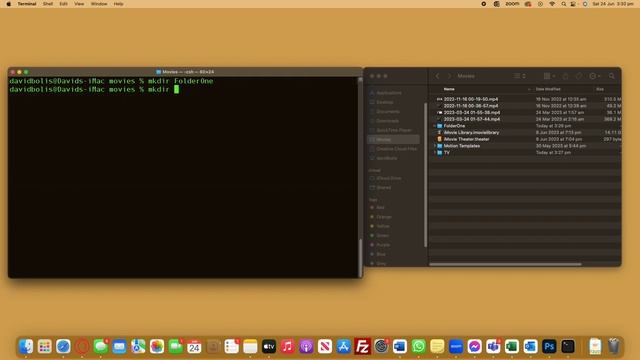Click the Terminal window vertical scrollbar

point(360,258)
